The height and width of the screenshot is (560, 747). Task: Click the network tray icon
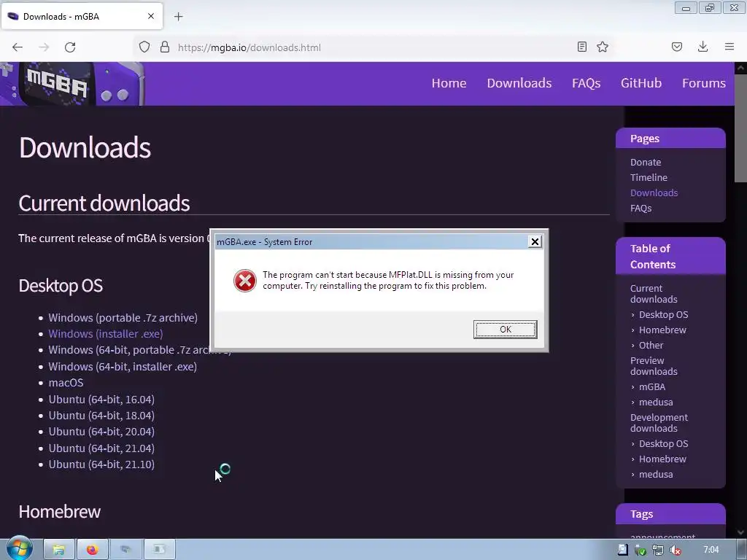(658, 550)
